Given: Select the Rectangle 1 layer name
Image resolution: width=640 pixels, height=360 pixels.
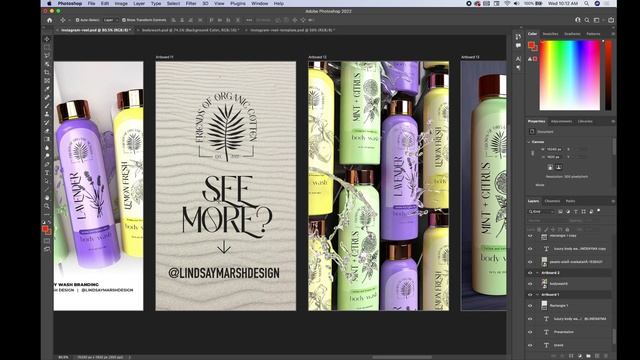Looking at the screenshot, I should (559, 306).
